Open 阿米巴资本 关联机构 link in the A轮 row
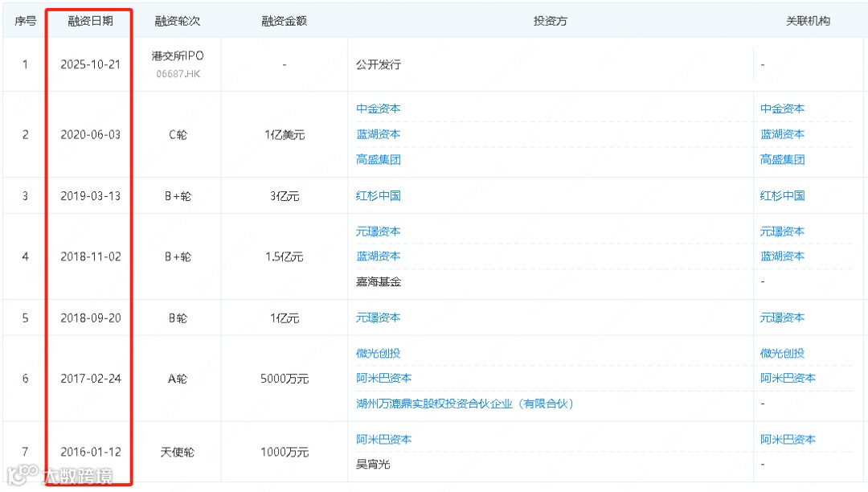 coord(788,378)
